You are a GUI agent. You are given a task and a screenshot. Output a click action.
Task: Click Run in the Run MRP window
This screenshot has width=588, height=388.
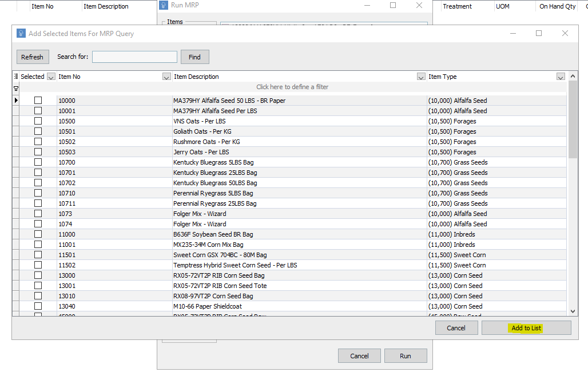click(406, 356)
